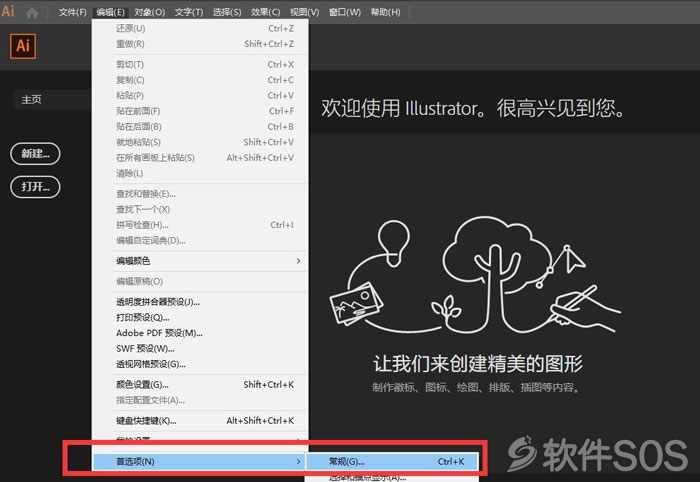This screenshot has height=482, width=700.
Task: Open the 选择(S) menu
Action: pyautogui.click(x=227, y=12)
